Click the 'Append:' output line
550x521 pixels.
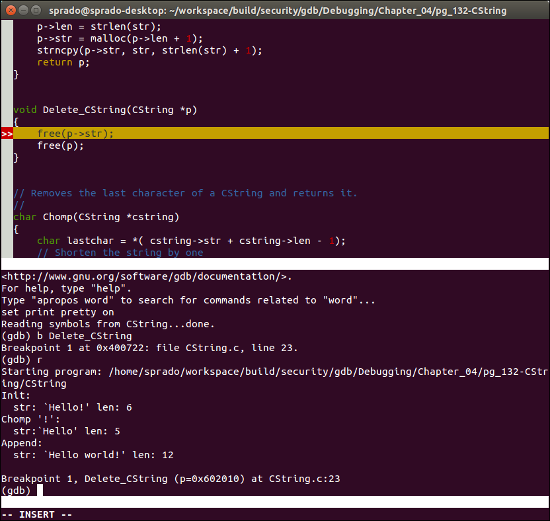click(22, 443)
